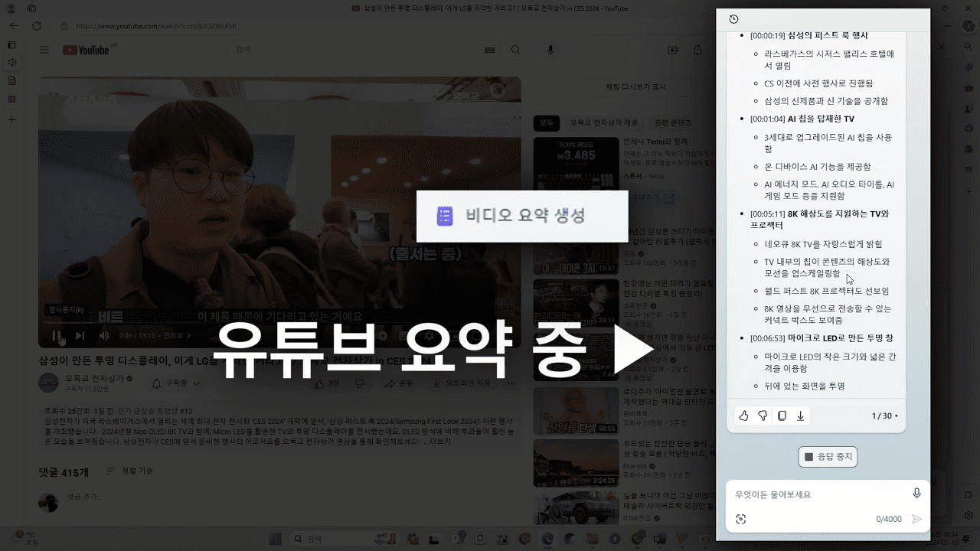The width and height of the screenshot is (980, 551).
Task: Start voice input with the microphone icon
Action: coord(916,494)
